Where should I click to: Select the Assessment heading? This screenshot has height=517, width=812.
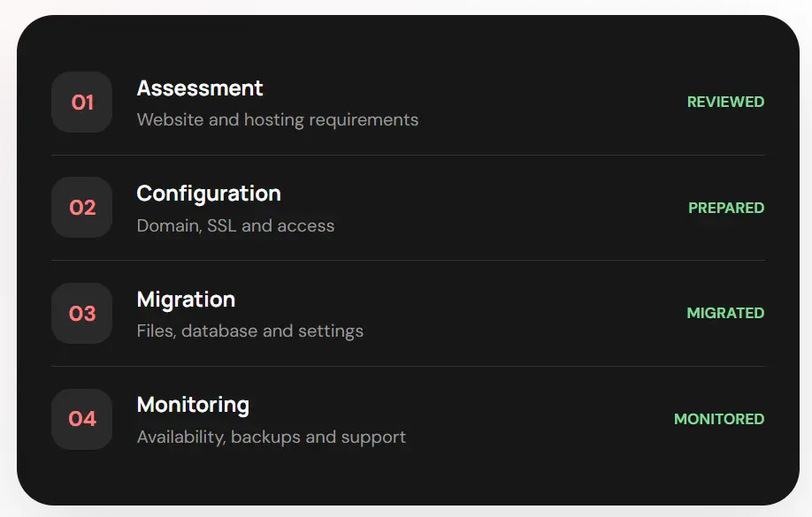(200, 88)
